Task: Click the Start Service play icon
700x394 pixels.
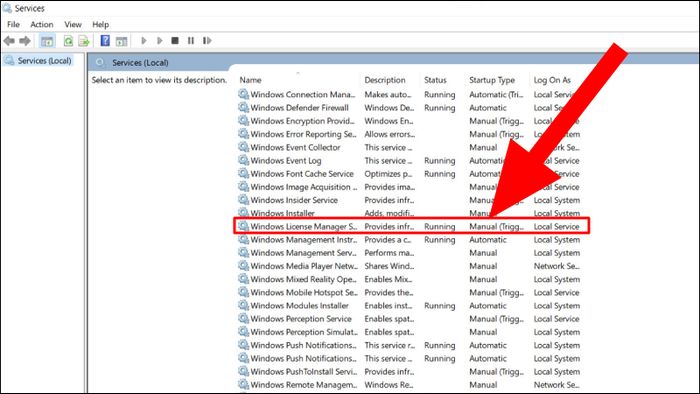Action: [x=144, y=41]
